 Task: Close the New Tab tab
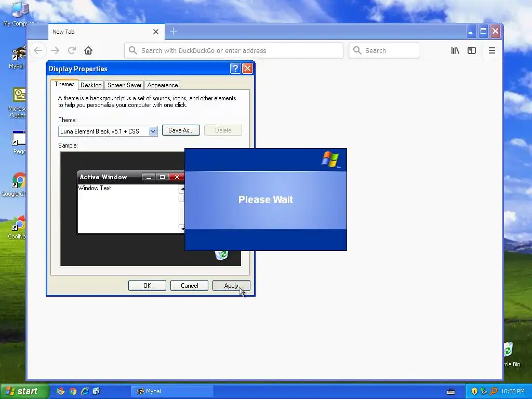click(x=156, y=32)
